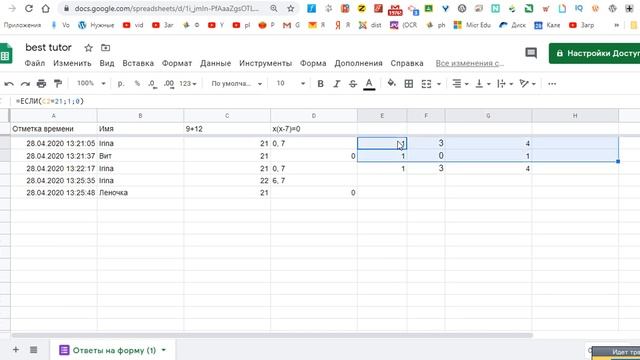
Task: Open the borders tool
Action: [x=409, y=84]
